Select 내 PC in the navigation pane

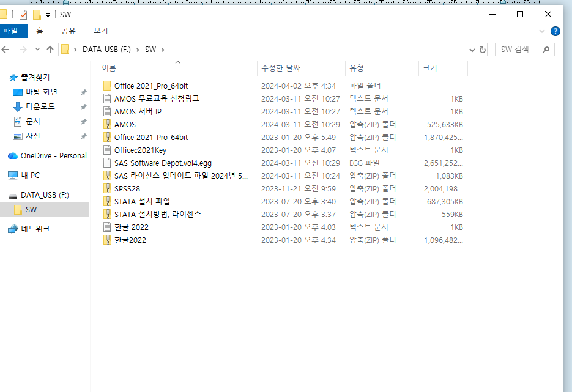[x=30, y=176]
